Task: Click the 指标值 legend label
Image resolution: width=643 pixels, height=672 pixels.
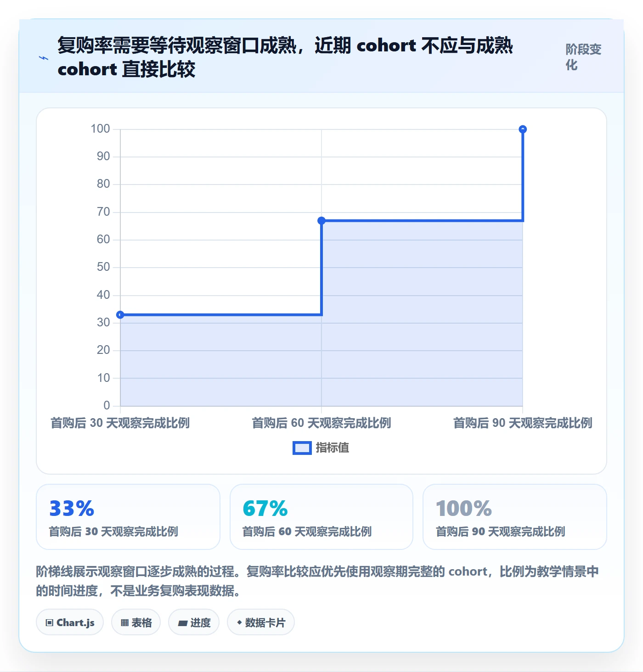Action: click(333, 448)
